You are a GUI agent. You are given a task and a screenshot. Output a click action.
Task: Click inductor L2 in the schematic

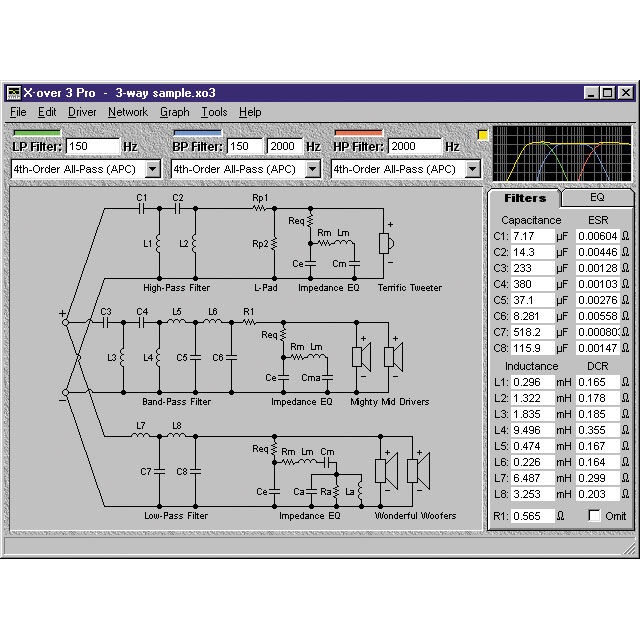(195, 244)
